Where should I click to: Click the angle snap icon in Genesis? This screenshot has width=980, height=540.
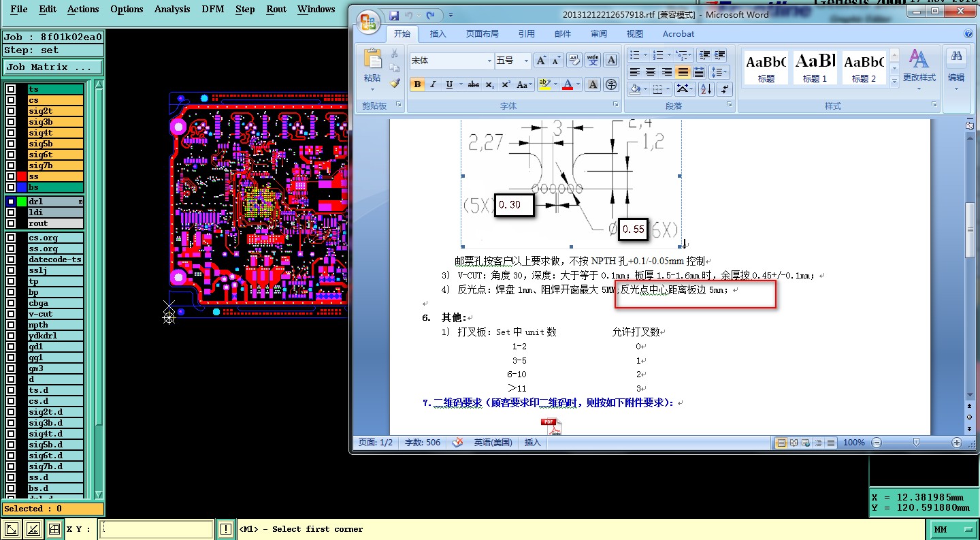(x=33, y=529)
